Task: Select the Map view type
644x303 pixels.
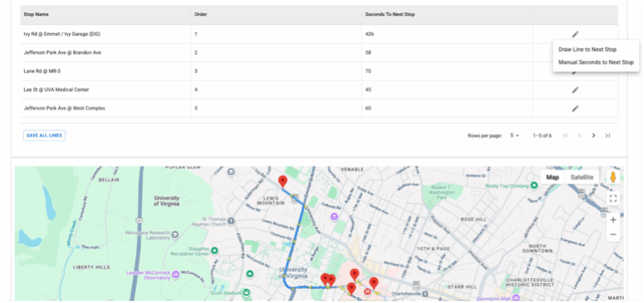Action: (x=552, y=177)
